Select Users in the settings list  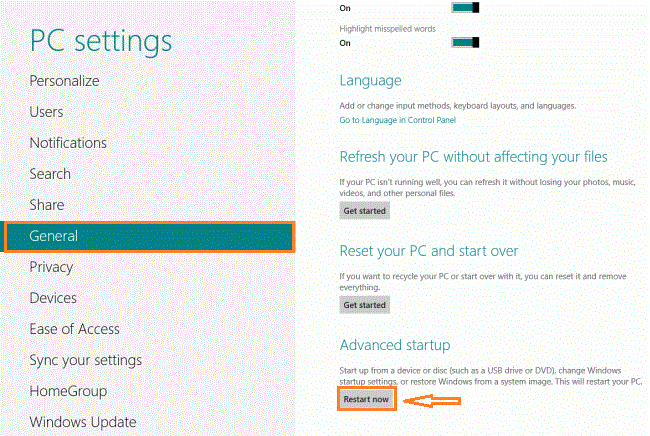click(x=46, y=112)
